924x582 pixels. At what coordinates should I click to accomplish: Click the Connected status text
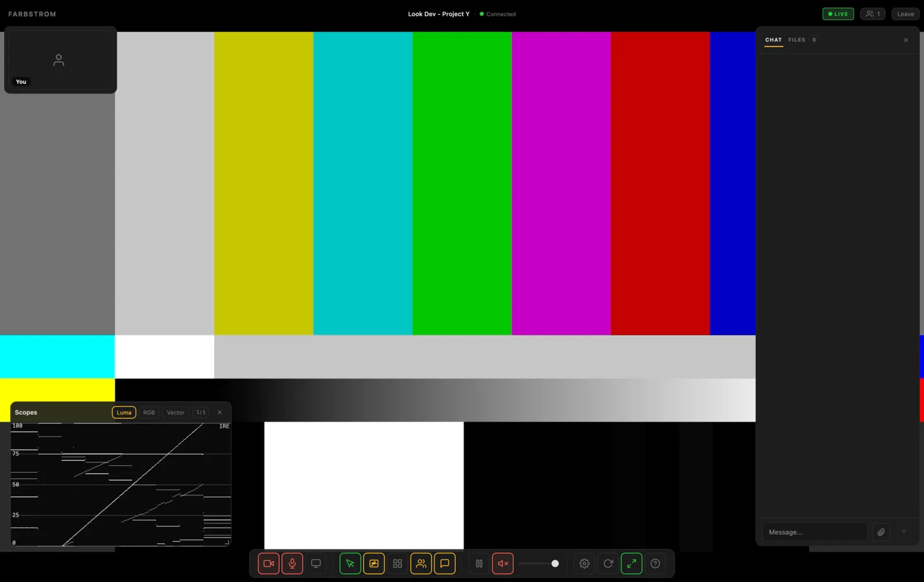(501, 14)
